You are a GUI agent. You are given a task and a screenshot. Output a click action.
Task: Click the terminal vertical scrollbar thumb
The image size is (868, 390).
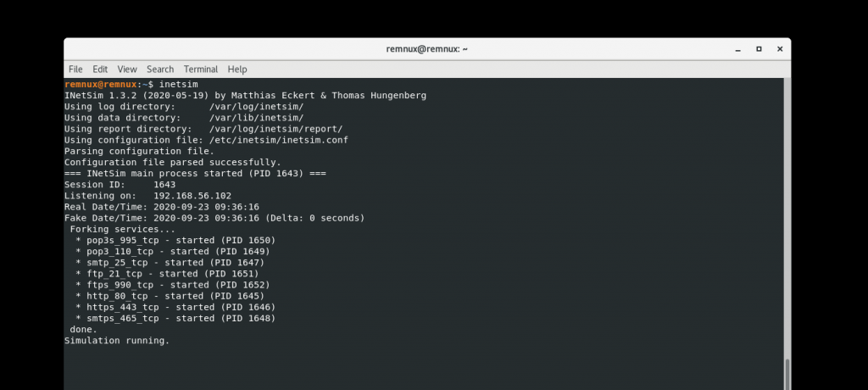pyautogui.click(x=787, y=375)
